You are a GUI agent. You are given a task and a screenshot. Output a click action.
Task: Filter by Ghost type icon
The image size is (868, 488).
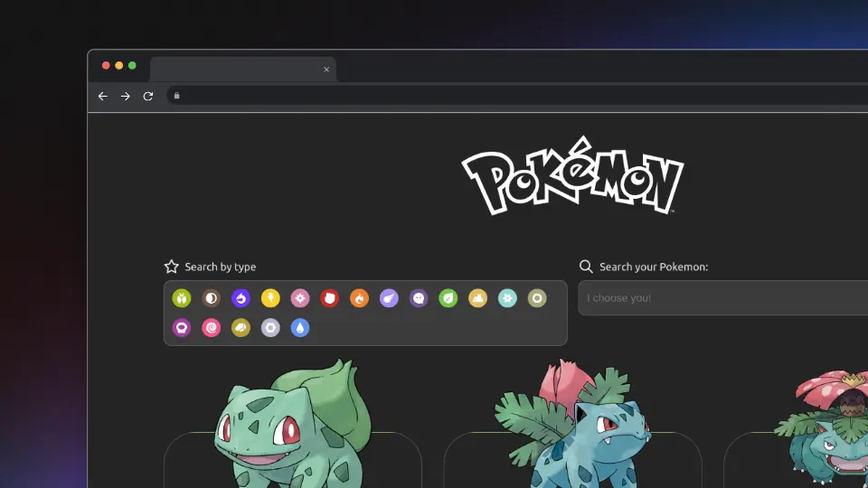tap(419, 298)
